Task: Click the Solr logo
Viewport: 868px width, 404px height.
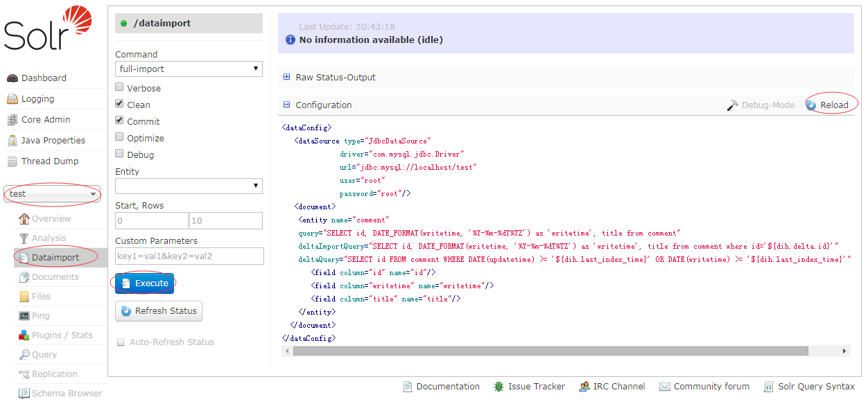Action: click(x=48, y=28)
